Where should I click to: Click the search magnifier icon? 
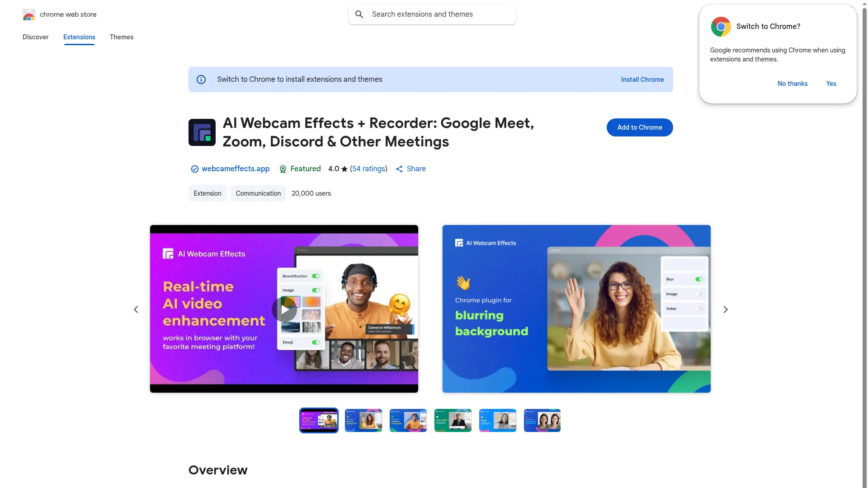359,14
